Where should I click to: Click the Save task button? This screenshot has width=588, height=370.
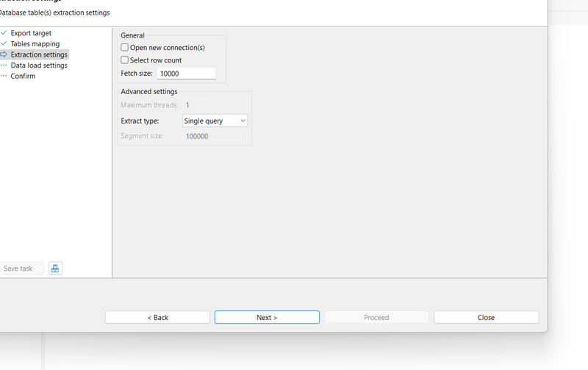19,268
